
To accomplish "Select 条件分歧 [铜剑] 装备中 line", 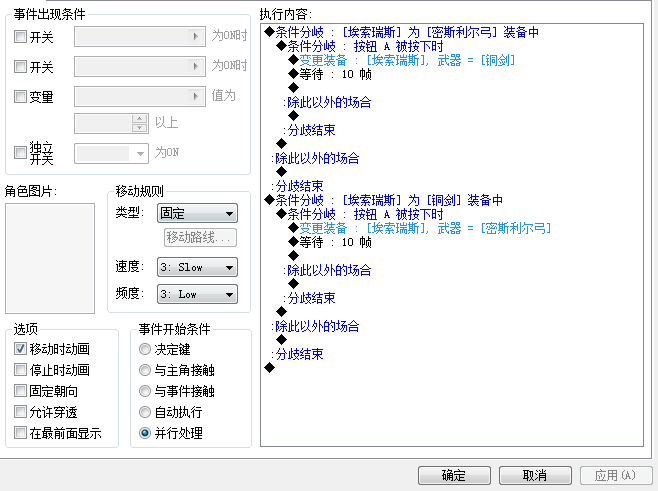I will tap(384, 200).
